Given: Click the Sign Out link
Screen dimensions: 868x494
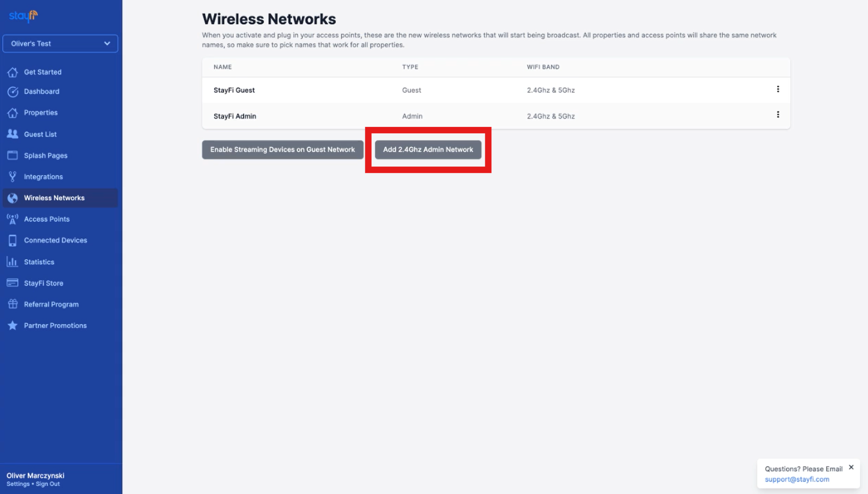Looking at the screenshot, I should (x=48, y=484).
